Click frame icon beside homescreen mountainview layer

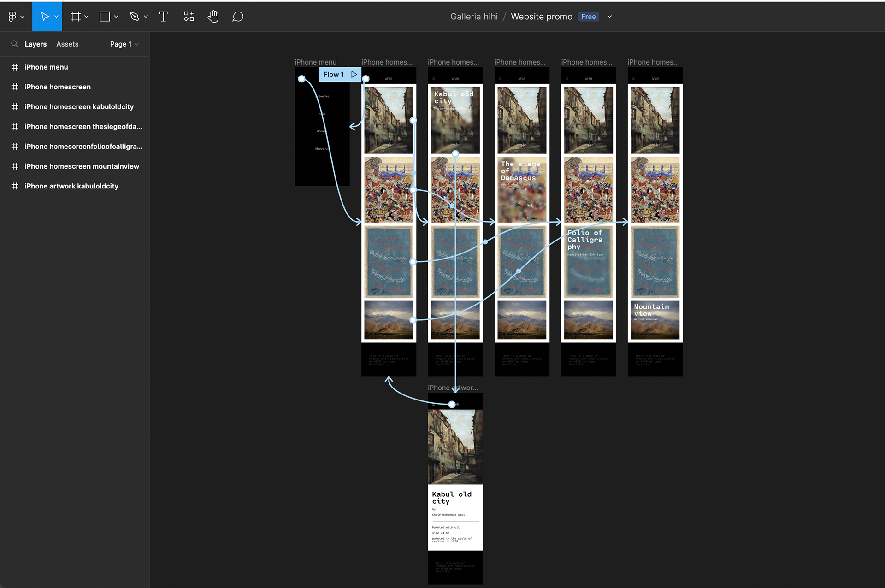pos(15,166)
